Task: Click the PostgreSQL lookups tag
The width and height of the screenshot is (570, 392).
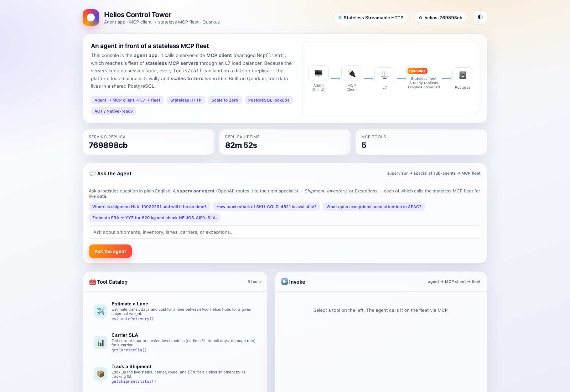Action: pos(269,100)
